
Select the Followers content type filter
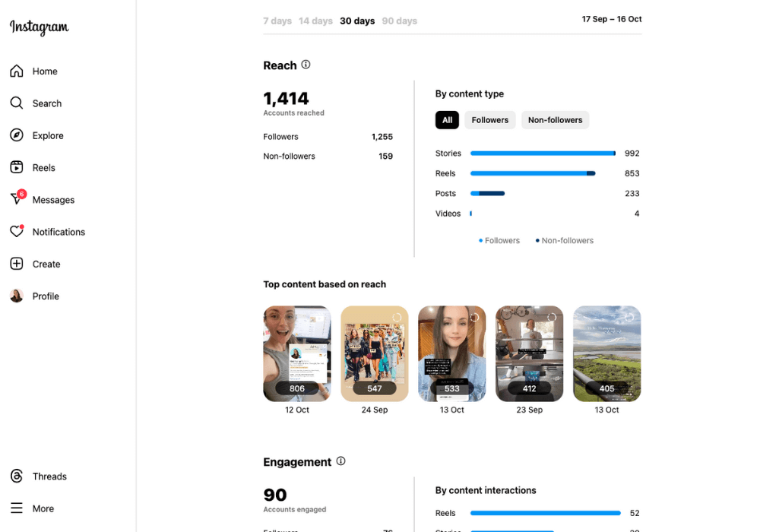coord(489,119)
